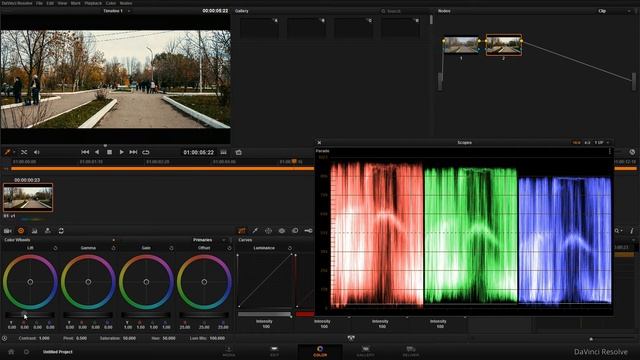This screenshot has height=360, width=640.
Task: Open the 1 UP scopes layout dropdown
Action: pyautogui.click(x=602, y=142)
